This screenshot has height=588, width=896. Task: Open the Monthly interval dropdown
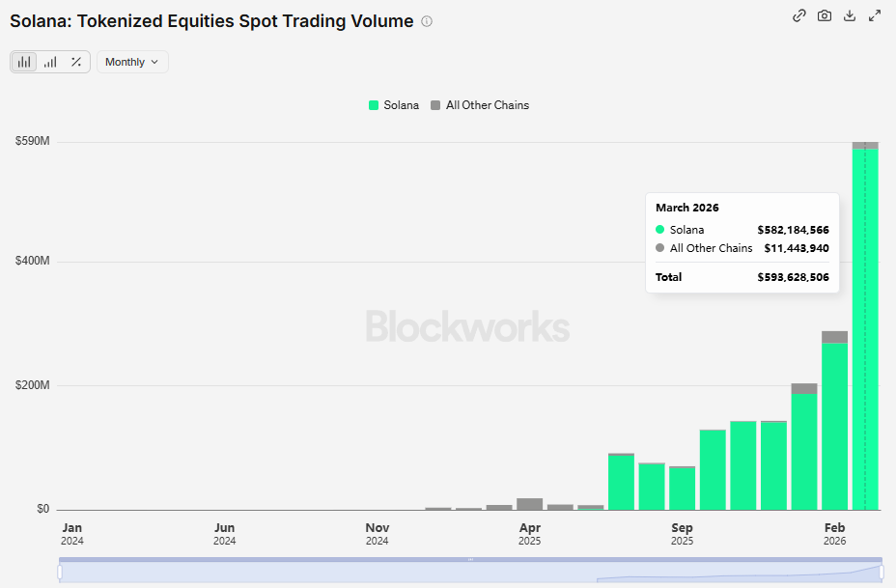tap(132, 62)
